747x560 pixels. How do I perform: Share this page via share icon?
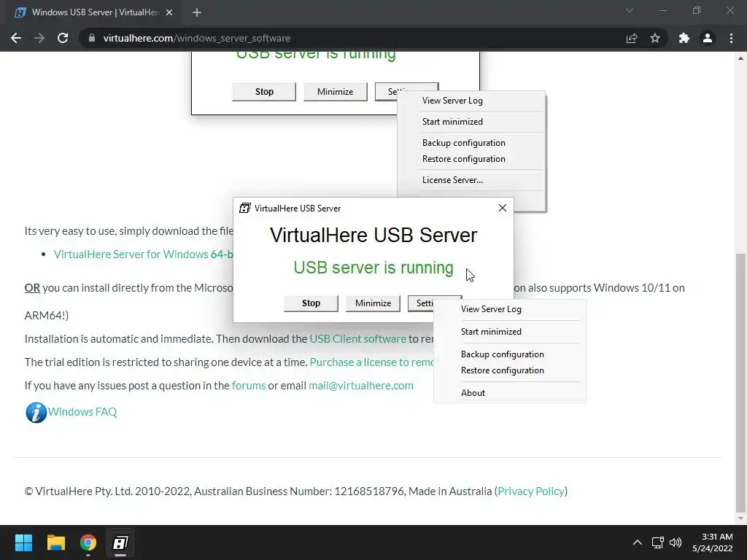pyautogui.click(x=632, y=38)
